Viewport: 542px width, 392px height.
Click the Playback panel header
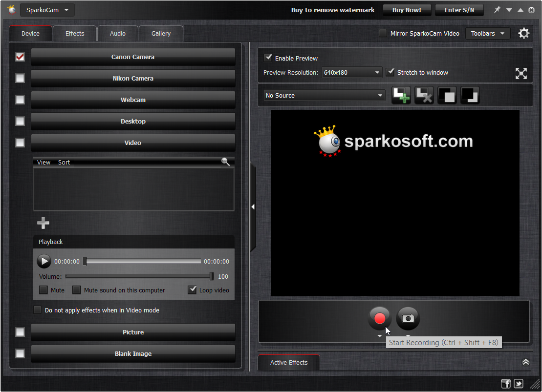click(134, 242)
